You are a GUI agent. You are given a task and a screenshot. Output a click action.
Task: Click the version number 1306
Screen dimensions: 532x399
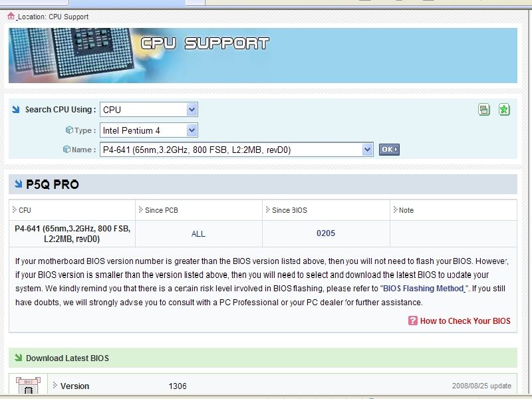coord(178,386)
